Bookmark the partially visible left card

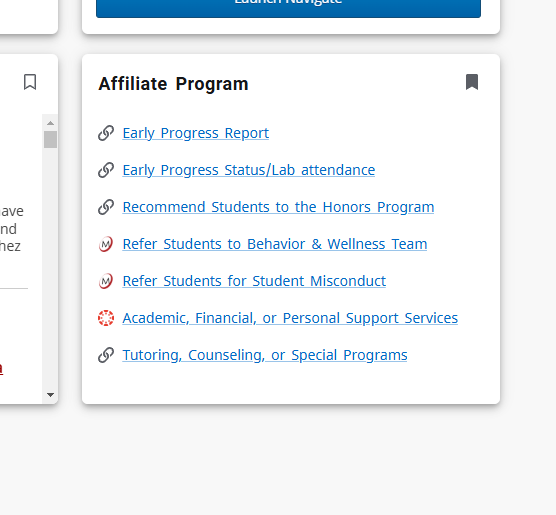point(30,82)
